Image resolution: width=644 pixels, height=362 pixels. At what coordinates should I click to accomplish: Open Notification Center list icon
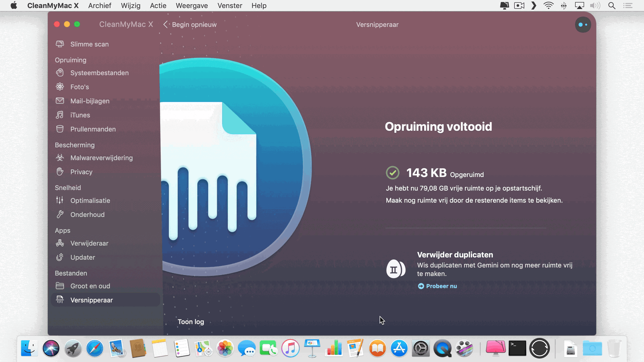(628, 6)
